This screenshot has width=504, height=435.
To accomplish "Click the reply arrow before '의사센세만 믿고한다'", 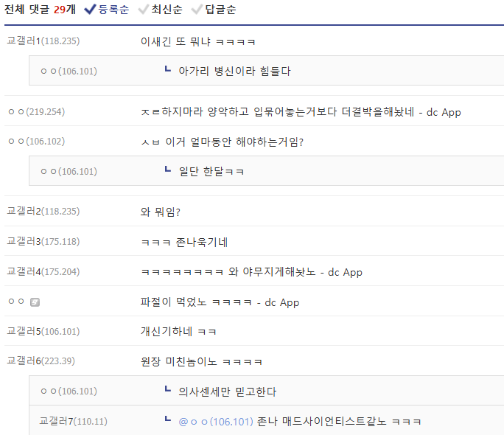I will [x=168, y=391].
